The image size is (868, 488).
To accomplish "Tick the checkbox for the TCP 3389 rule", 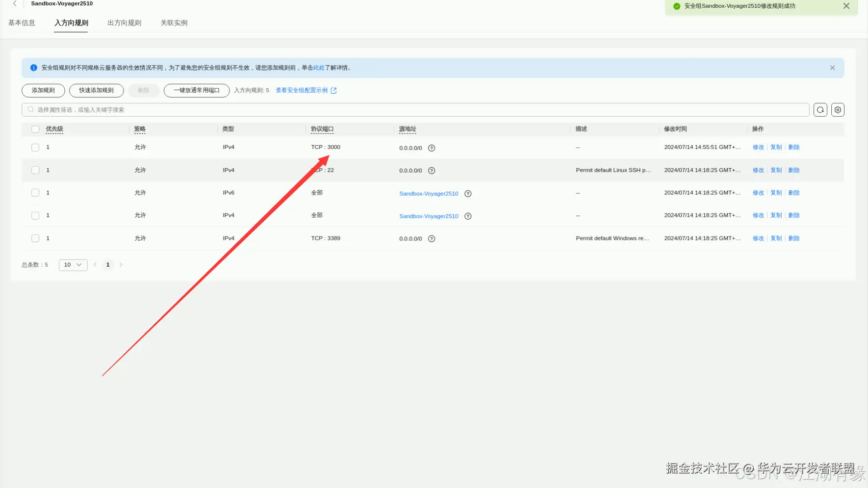I will (35, 238).
